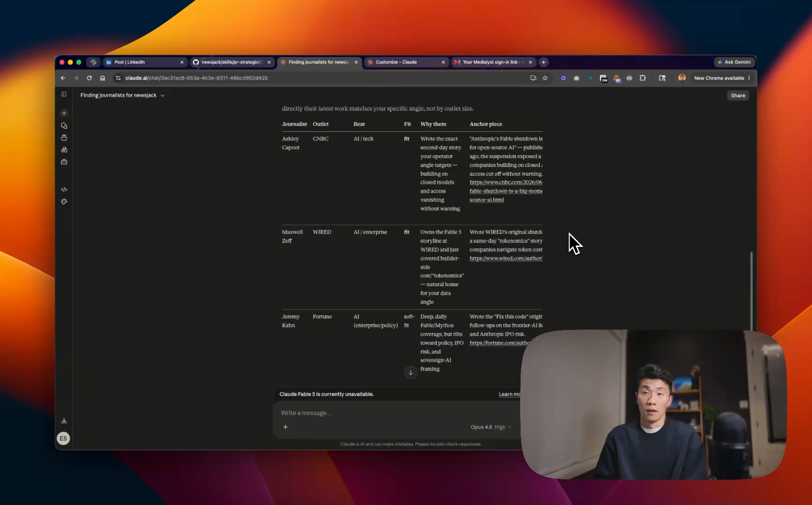This screenshot has width=812, height=505.
Task: Bookmark this page with the star icon
Action: tap(545, 78)
